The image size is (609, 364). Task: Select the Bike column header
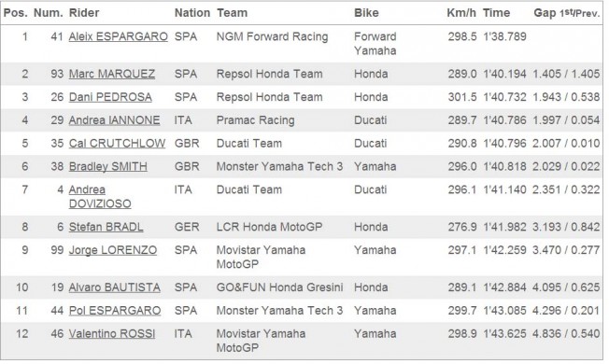366,13
